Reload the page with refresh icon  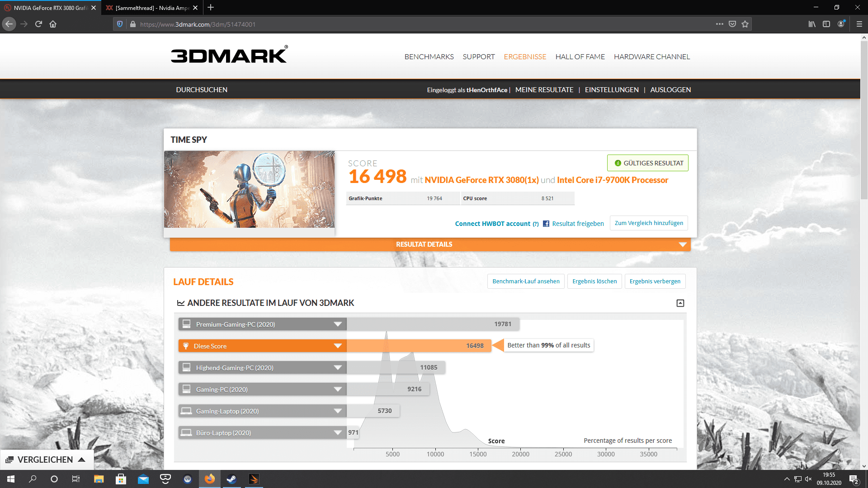38,24
